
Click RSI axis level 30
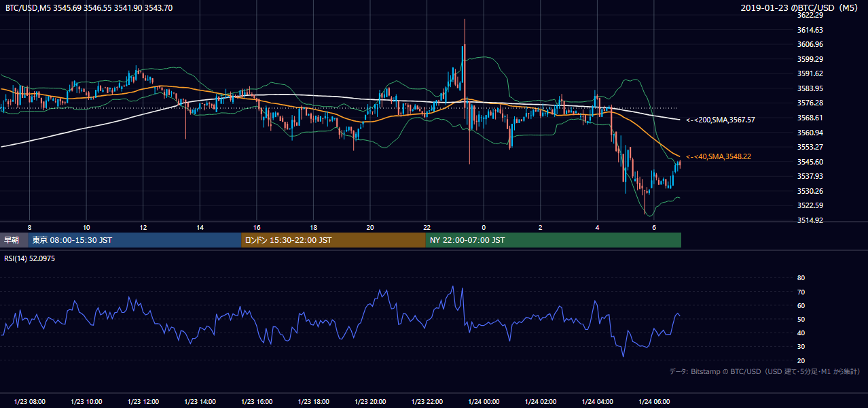pos(801,346)
